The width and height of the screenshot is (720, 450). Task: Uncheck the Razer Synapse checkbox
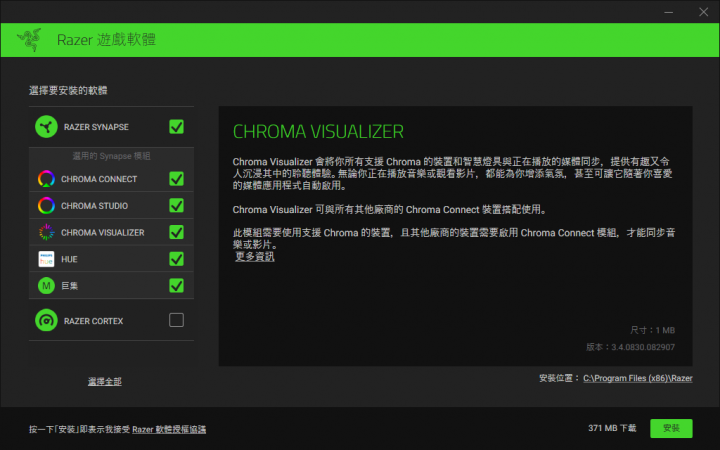coord(176,127)
